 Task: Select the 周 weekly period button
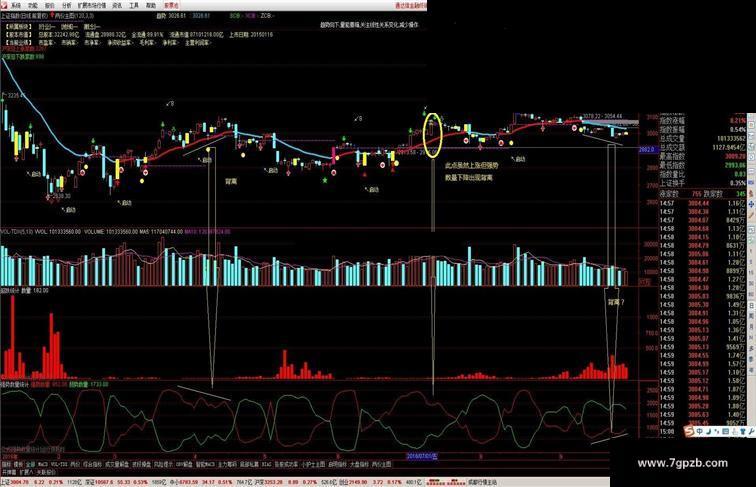pos(751,316)
